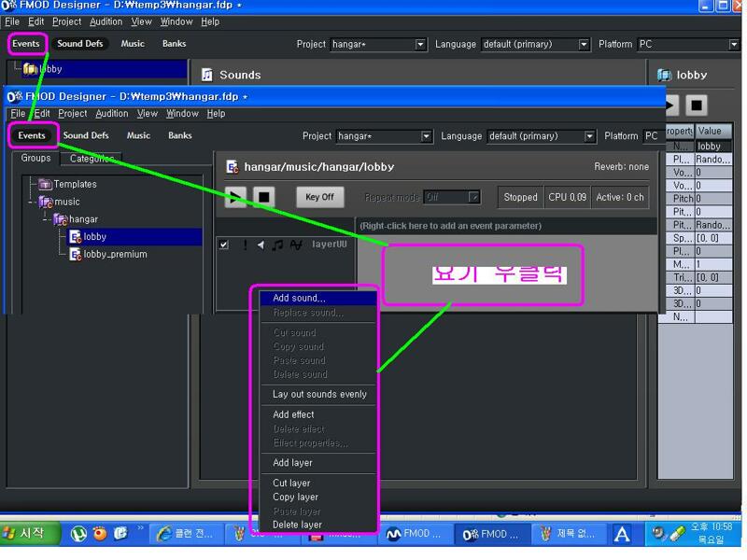Click the event icon beside hangar/music/hangar/lobby title
The image size is (747, 560).
[x=233, y=167]
